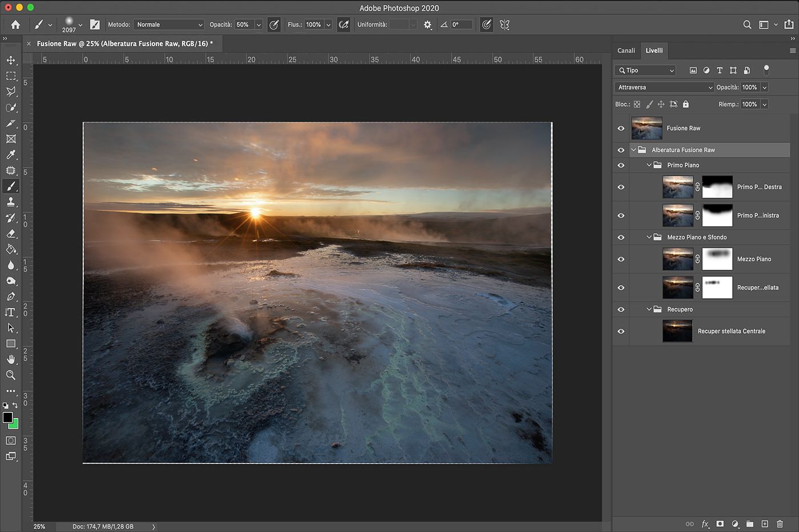Screen dimensions: 799x532
Task: Select the Type tool
Action: coord(11,312)
